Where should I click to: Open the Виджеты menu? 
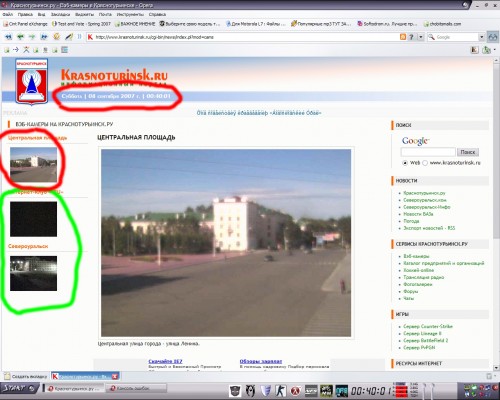point(84,14)
